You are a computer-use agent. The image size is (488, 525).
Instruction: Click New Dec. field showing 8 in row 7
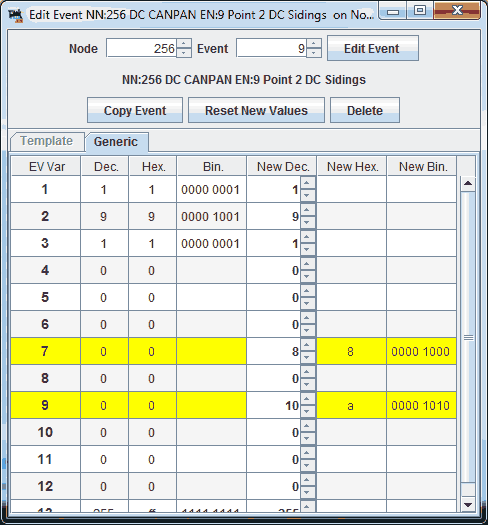pyautogui.click(x=274, y=351)
